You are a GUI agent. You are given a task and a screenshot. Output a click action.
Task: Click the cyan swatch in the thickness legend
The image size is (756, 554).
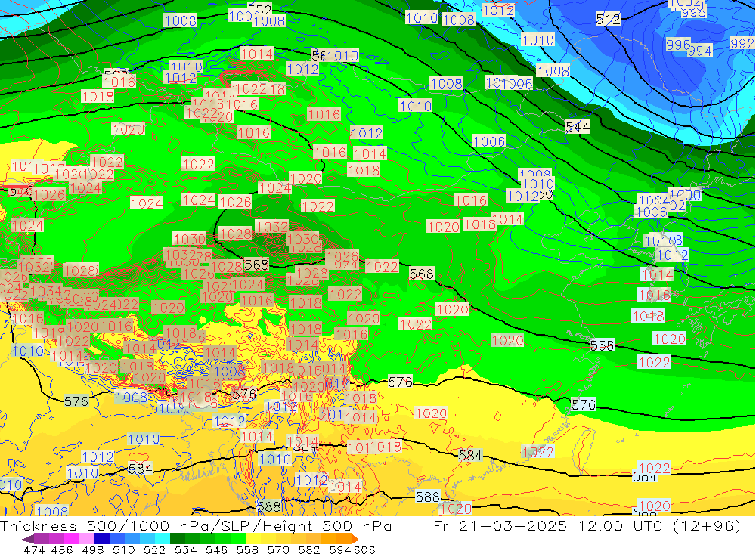pos(163,539)
